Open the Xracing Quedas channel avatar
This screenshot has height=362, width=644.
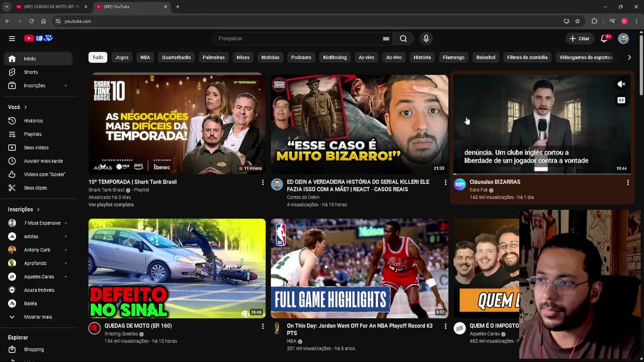click(x=95, y=328)
